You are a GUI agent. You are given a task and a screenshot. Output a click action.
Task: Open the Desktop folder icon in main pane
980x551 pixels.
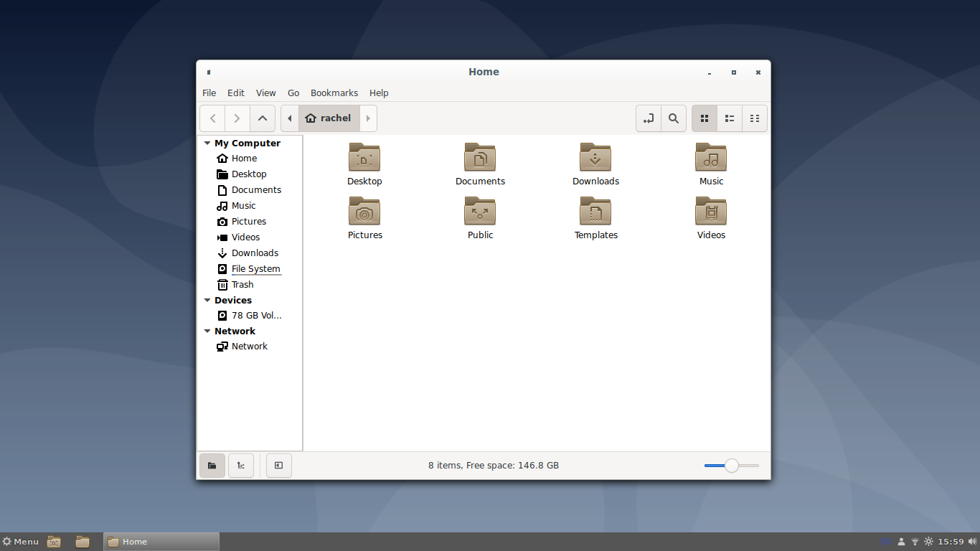point(364,157)
